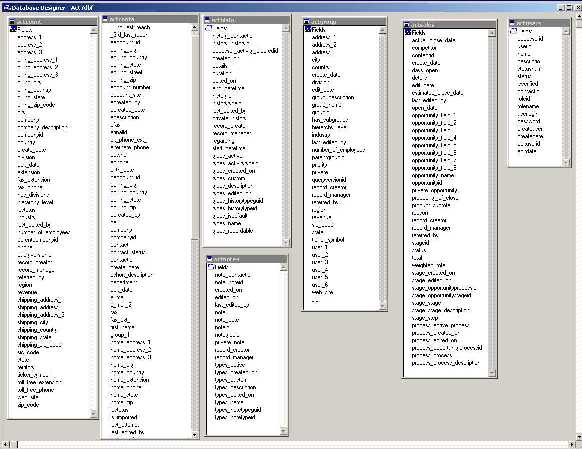The height and width of the screenshot is (449, 582).
Task: Select the "weighted_total" field
Action: pyautogui.click(x=429, y=265)
